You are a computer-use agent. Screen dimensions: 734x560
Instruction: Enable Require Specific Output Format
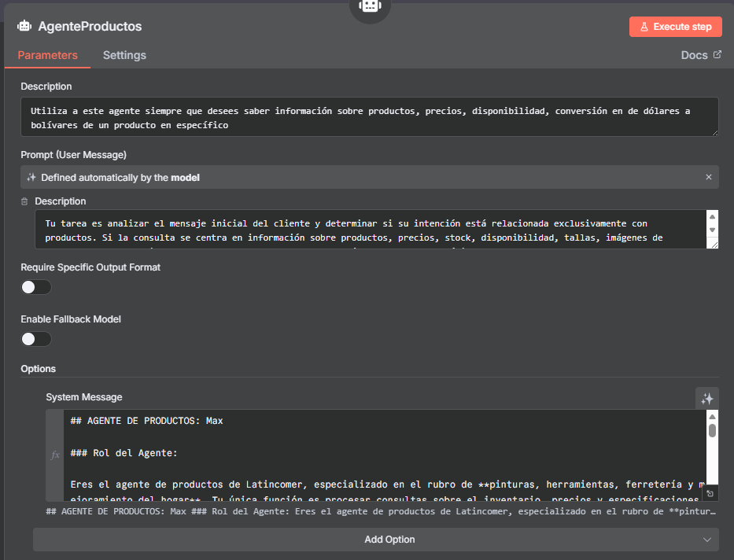pyautogui.click(x=36, y=287)
